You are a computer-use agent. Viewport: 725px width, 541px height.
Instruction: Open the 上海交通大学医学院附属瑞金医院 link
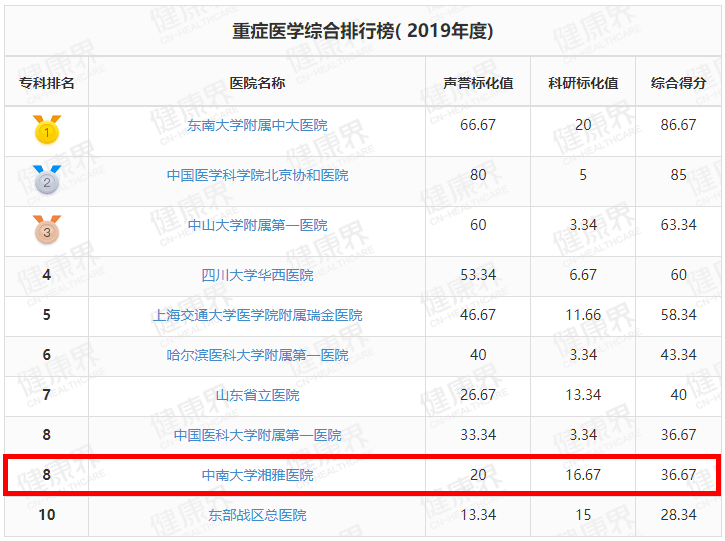257,315
